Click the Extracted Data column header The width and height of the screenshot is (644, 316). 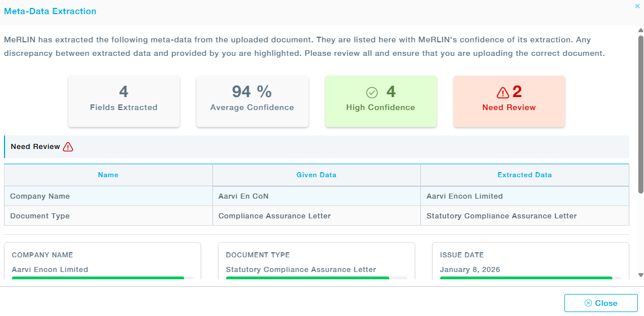(x=524, y=175)
